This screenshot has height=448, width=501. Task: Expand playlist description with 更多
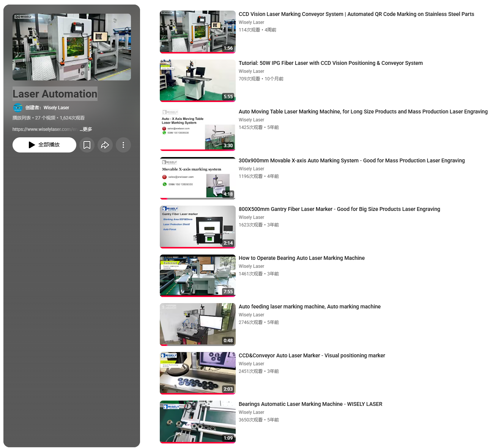[x=86, y=129]
